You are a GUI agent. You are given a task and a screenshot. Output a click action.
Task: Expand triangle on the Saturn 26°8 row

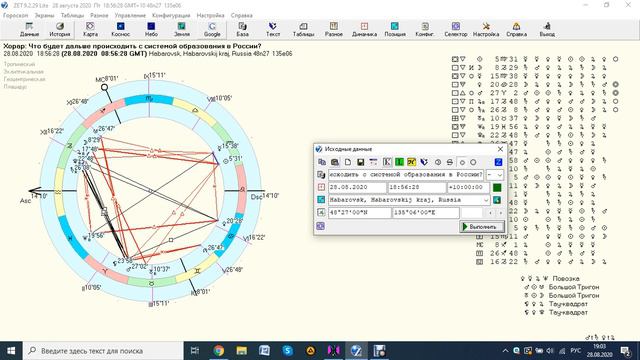point(463,110)
